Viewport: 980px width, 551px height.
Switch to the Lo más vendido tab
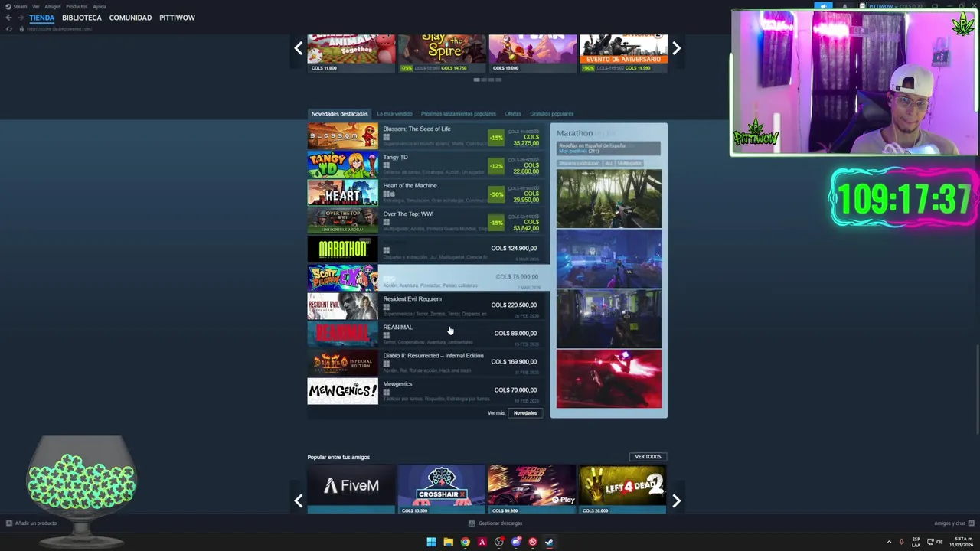click(394, 114)
